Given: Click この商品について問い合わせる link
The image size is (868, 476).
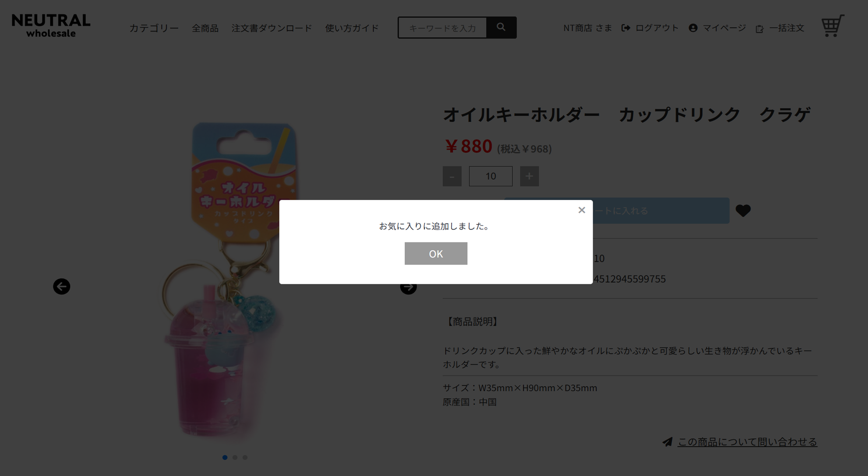Looking at the screenshot, I should pos(748,442).
